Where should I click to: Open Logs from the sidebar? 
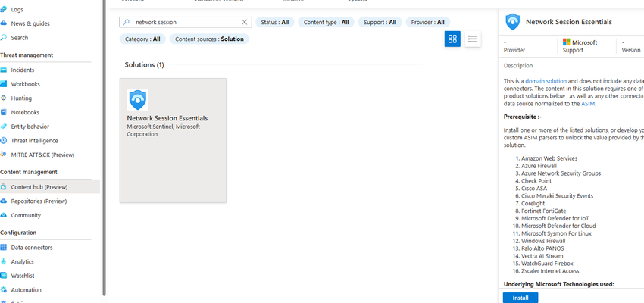[x=17, y=9]
